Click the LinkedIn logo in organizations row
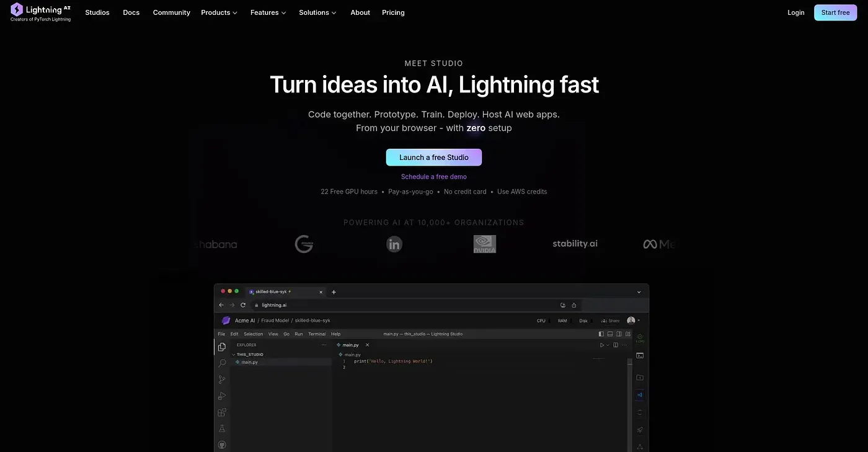 pyautogui.click(x=394, y=244)
